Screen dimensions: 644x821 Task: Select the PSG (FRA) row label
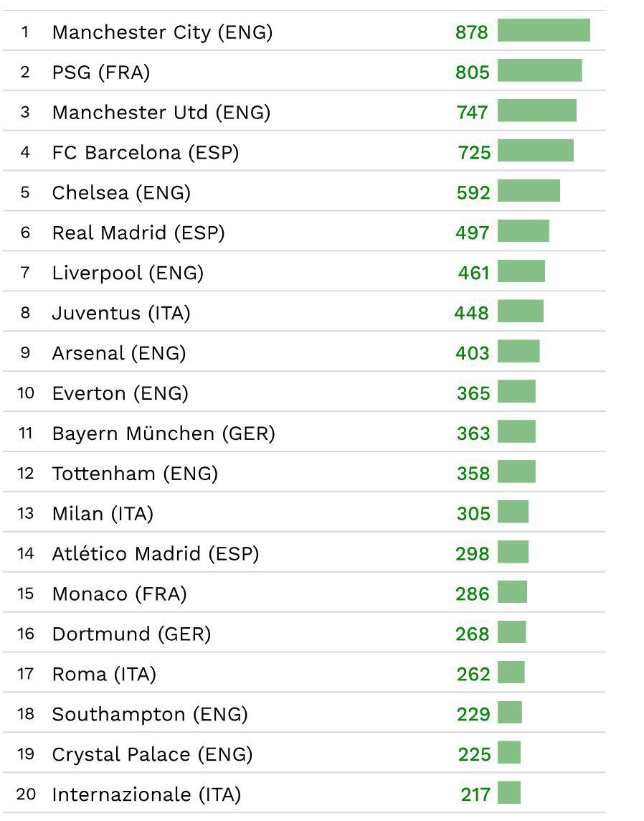pyautogui.click(x=101, y=72)
